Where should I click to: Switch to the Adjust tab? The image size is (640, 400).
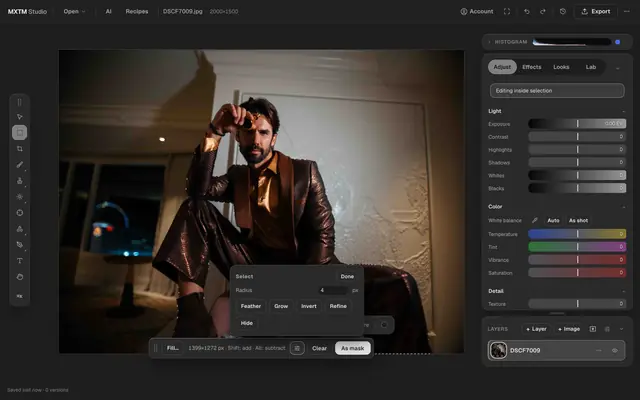point(502,67)
